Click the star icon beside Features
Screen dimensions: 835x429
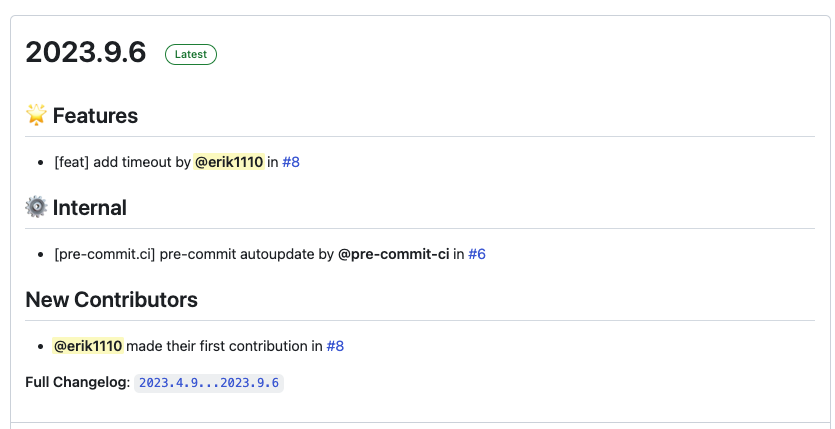coord(36,115)
